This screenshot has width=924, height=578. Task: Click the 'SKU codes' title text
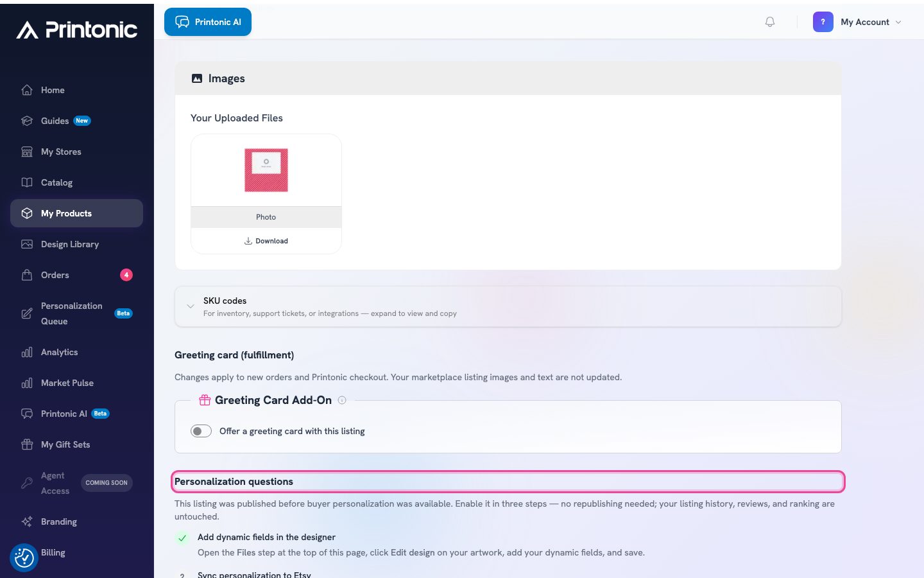[225, 301]
